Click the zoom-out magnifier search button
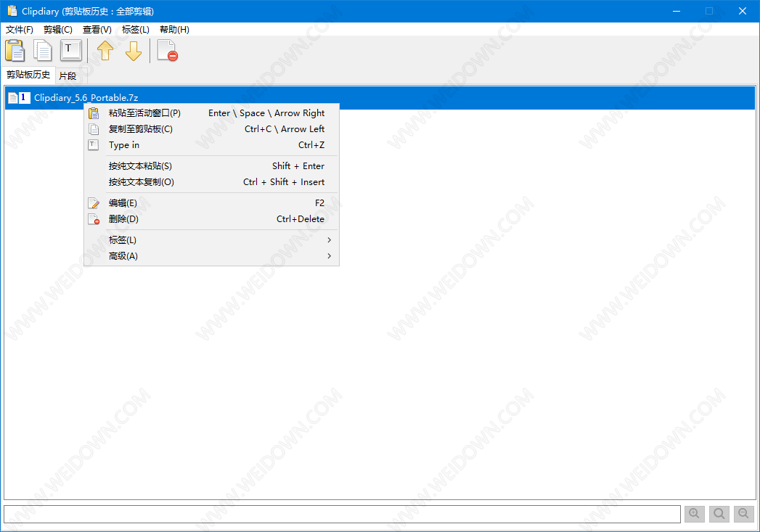The width and height of the screenshot is (760, 532). (x=743, y=514)
